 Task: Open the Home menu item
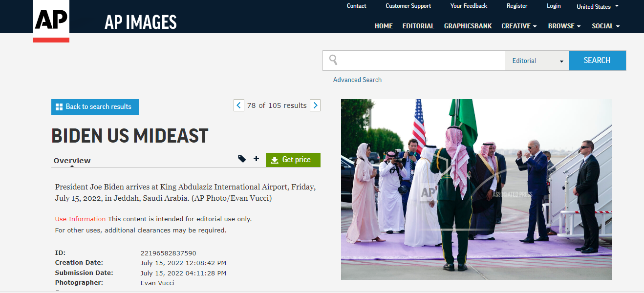[x=384, y=26]
